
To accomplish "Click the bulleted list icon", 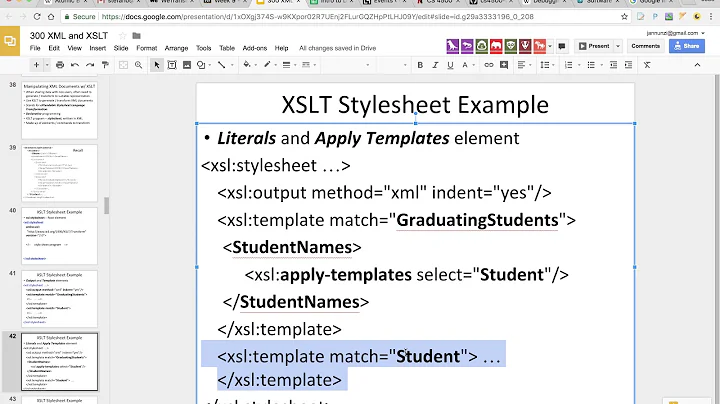I will 591,65.
